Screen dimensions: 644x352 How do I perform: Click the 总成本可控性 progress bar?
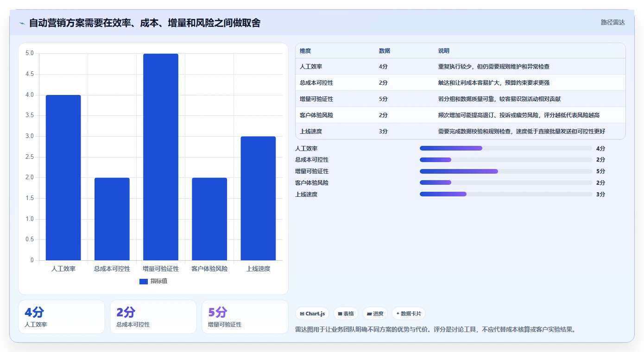(x=506, y=160)
